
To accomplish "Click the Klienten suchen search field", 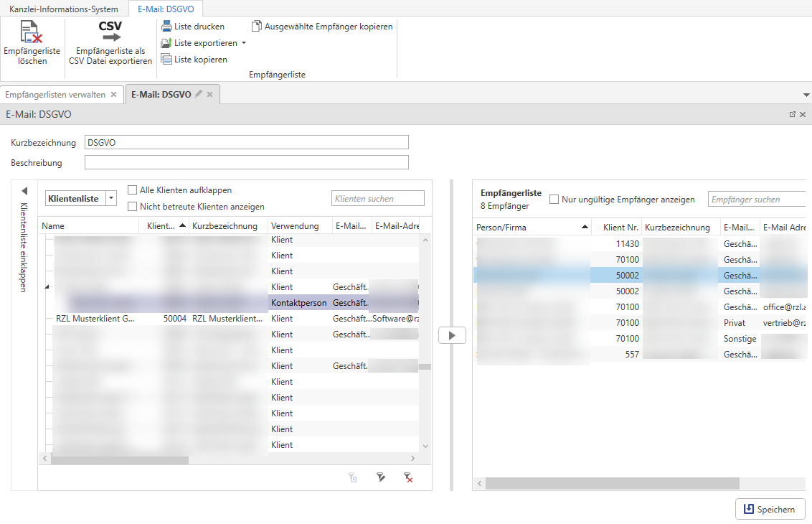I will click(377, 199).
